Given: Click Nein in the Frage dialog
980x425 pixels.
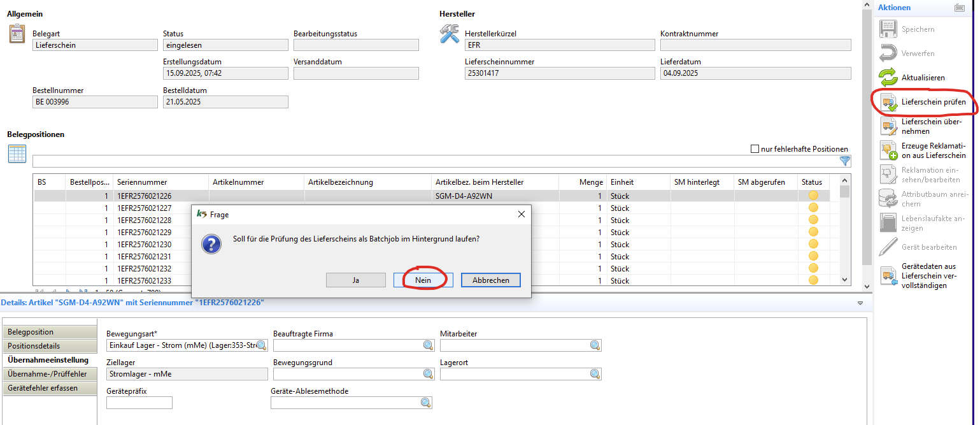Looking at the screenshot, I should (423, 280).
